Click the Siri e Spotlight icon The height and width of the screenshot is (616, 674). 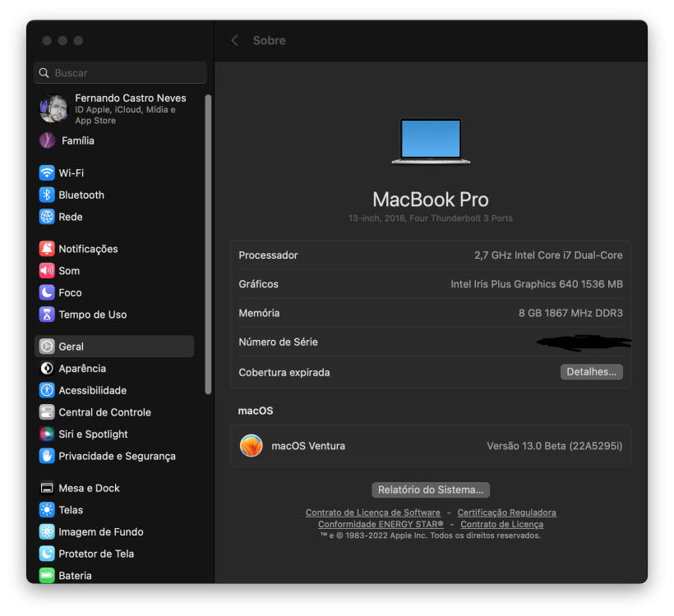47,434
